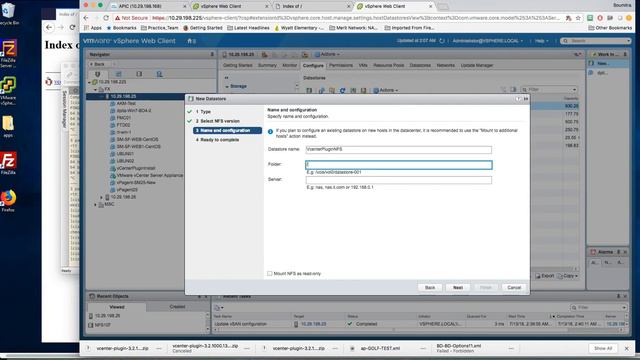Select the UBUN01 virtual machine
640x360 pixels.
click(125, 154)
